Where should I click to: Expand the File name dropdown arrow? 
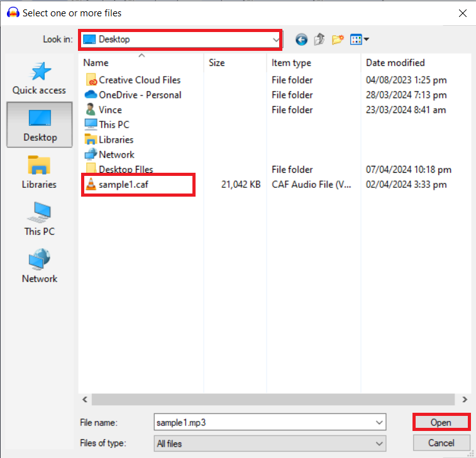(x=379, y=422)
